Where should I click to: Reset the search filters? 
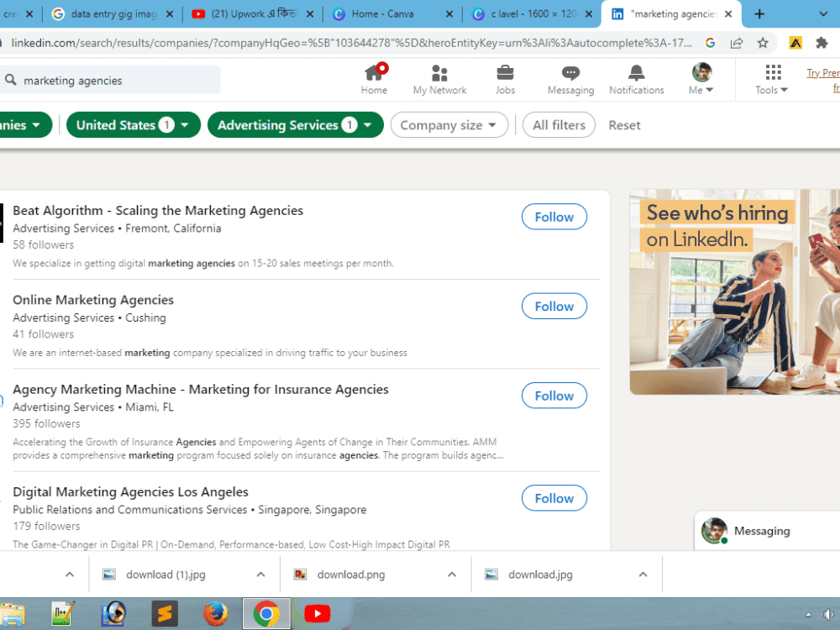(624, 125)
